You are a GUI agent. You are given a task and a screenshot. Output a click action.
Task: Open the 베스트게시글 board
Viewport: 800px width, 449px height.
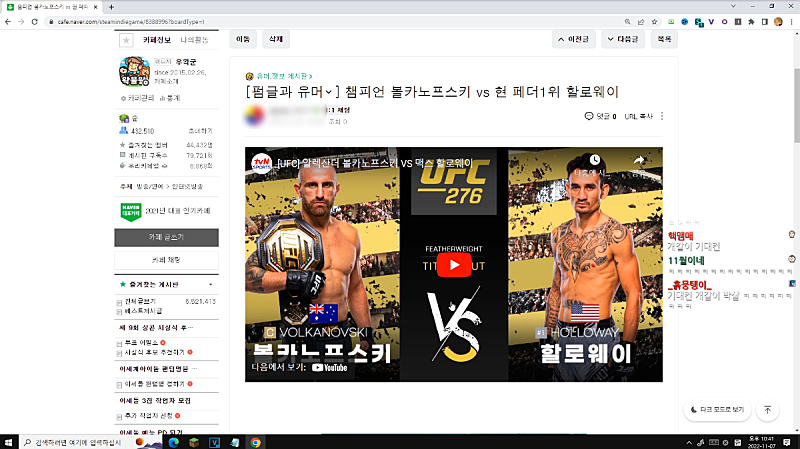coord(143,311)
